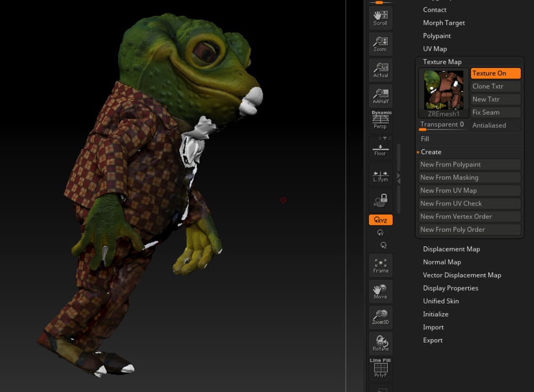Create texture New From Polypaint

coord(469,164)
